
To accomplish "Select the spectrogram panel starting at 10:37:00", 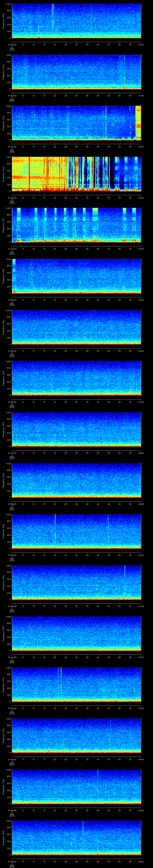I will (76, 429).
